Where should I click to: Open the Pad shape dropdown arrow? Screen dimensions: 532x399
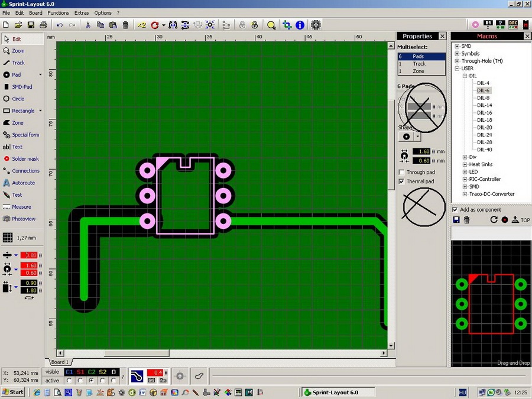pyautogui.click(x=40, y=74)
